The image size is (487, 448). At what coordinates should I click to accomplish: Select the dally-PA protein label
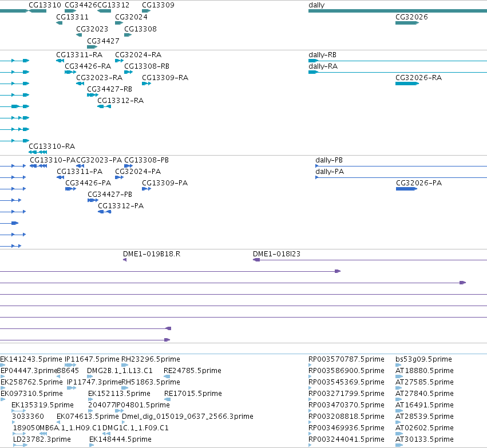(330, 172)
